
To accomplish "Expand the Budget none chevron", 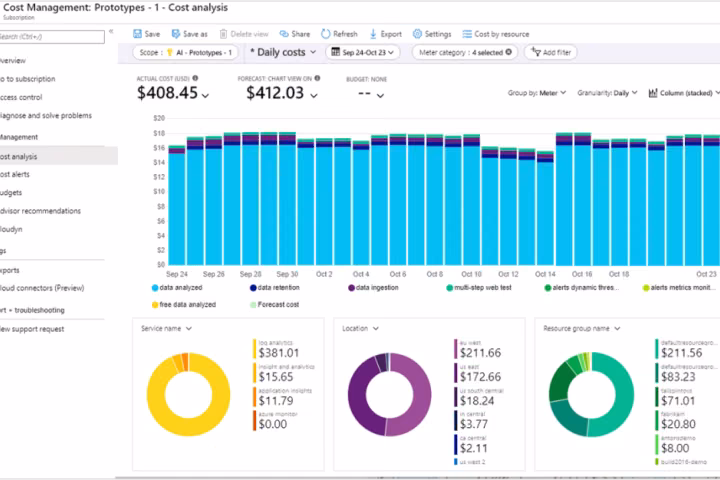I will tap(380, 96).
